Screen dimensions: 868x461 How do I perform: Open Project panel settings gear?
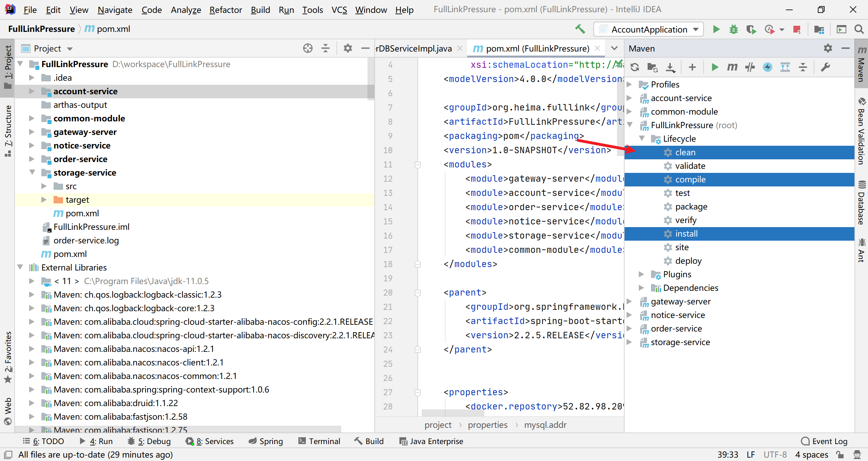pos(348,48)
